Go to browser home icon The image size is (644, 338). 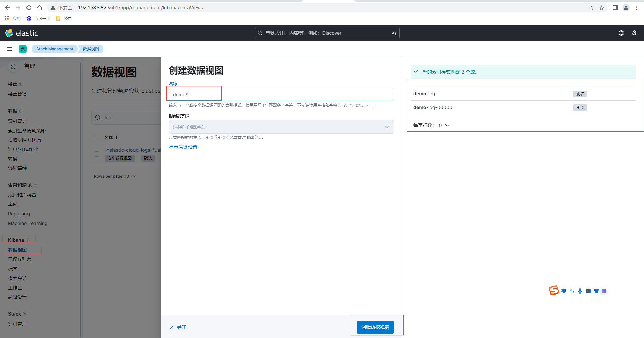pyautogui.click(x=40, y=8)
